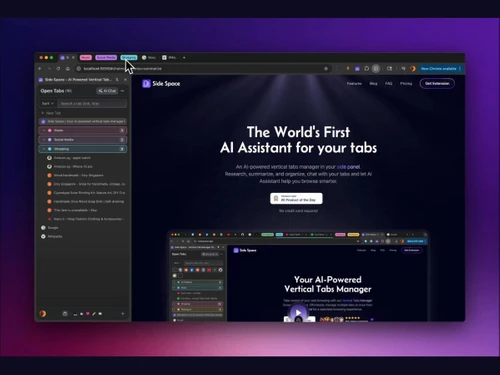Viewport: 500px width, 375px height.
Task: Click the browser home icon
Action: click(x=68, y=69)
